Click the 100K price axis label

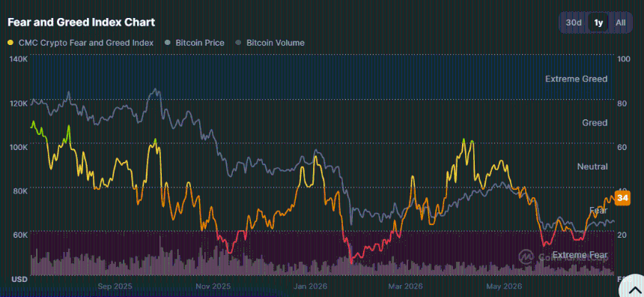(19, 147)
